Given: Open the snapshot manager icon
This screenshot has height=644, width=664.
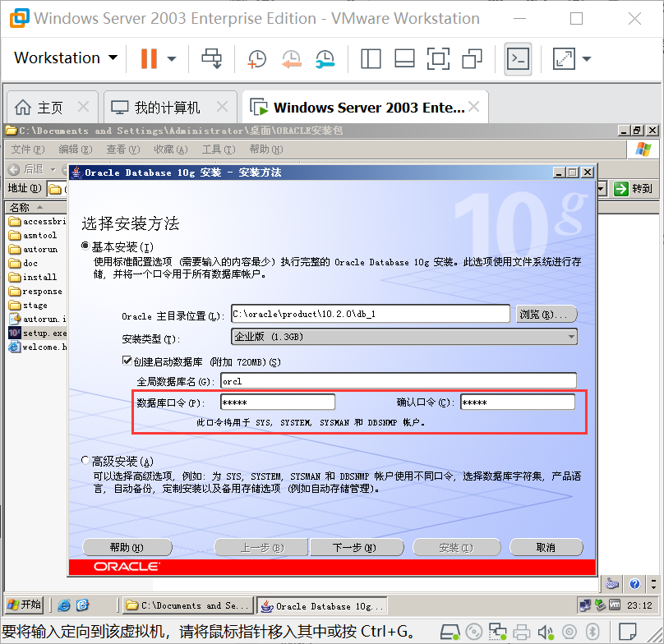Looking at the screenshot, I should click(x=325, y=59).
